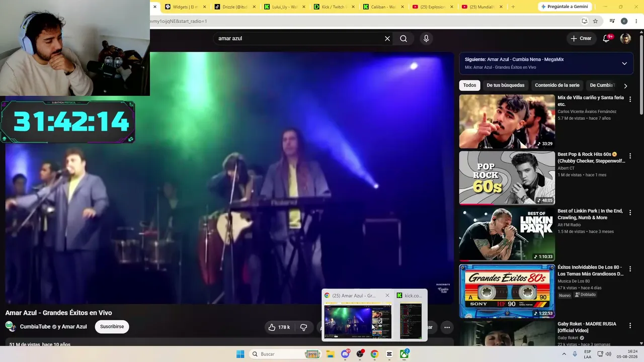Switch to the Drizzle TikTok tab

tap(234, 7)
